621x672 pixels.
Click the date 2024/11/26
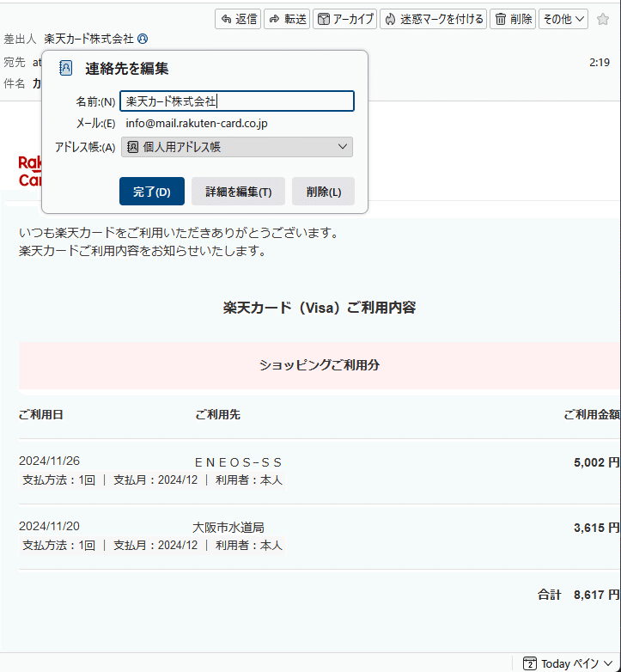coord(49,461)
